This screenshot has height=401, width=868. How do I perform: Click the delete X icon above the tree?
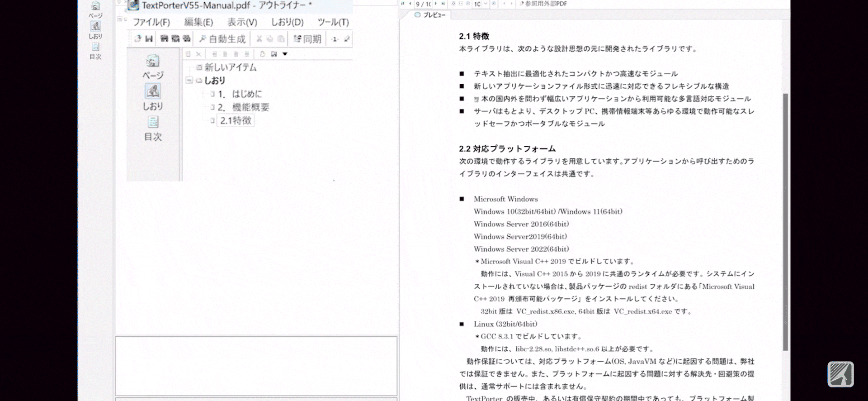point(198,54)
